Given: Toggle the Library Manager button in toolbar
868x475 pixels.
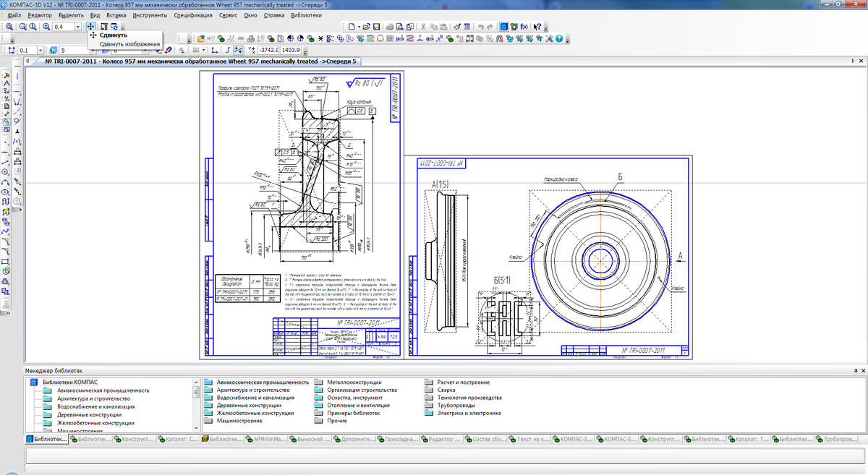Looking at the screenshot, I should (504, 27).
